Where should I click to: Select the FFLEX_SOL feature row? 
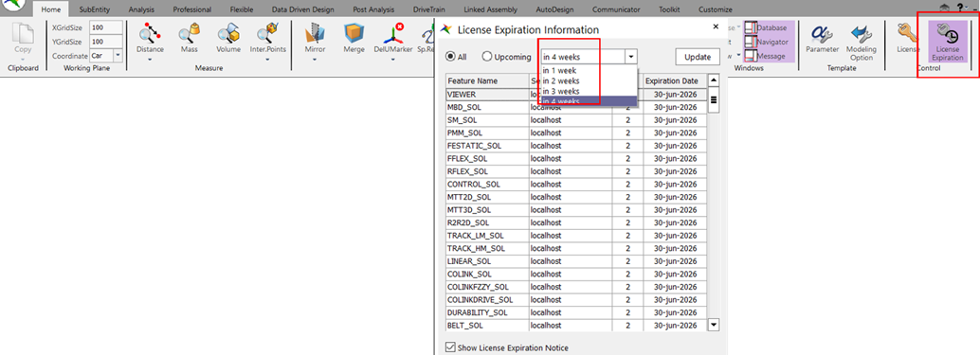point(575,158)
